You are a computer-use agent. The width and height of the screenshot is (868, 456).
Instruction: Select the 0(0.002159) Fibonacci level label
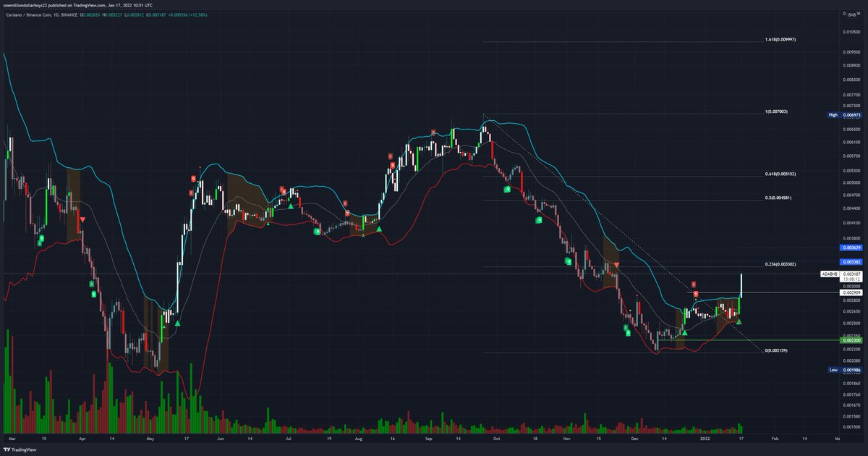(776, 350)
